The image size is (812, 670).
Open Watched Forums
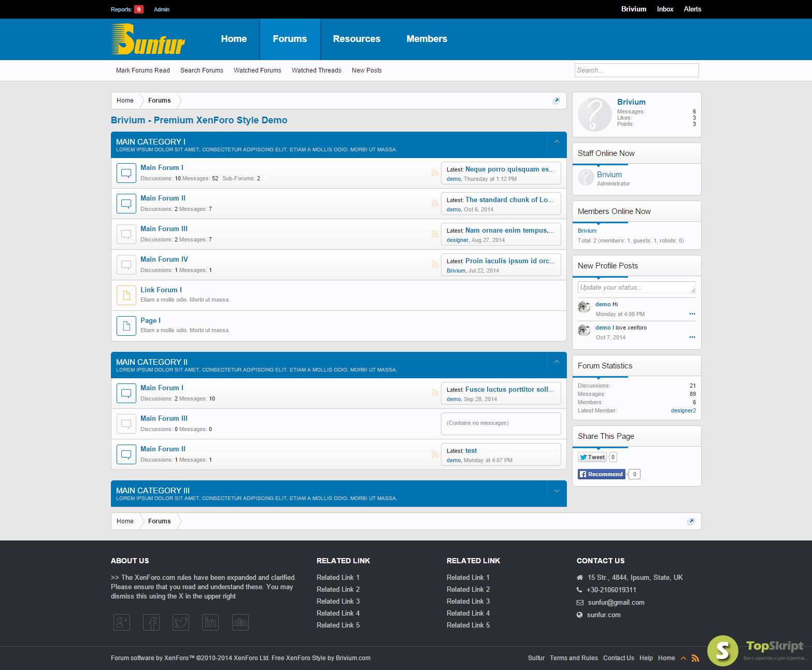tap(258, 70)
